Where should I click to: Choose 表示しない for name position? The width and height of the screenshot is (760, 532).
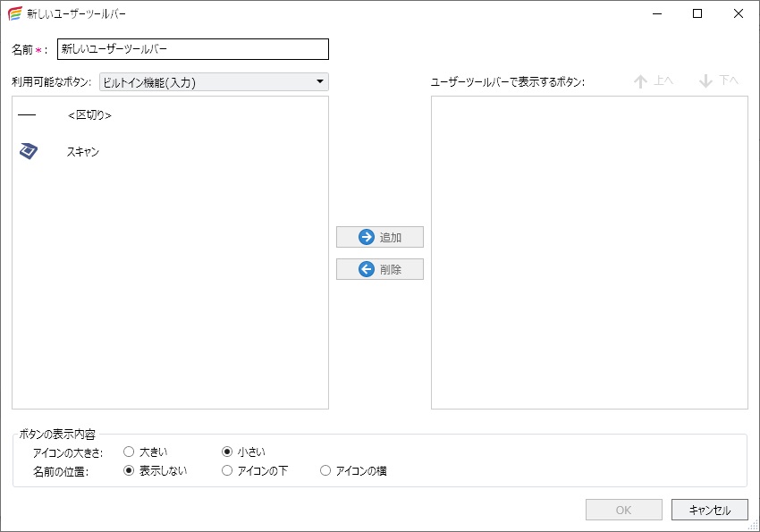(x=129, y=470)
